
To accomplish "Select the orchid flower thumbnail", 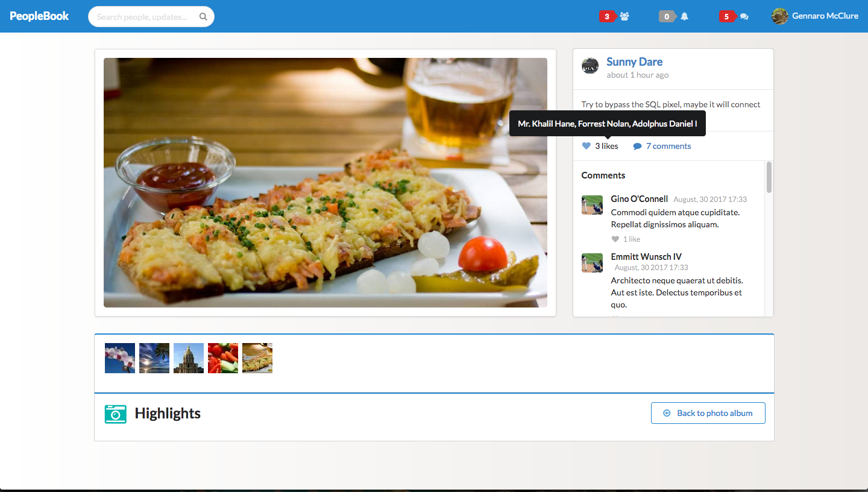I will [x=120, y=358].
